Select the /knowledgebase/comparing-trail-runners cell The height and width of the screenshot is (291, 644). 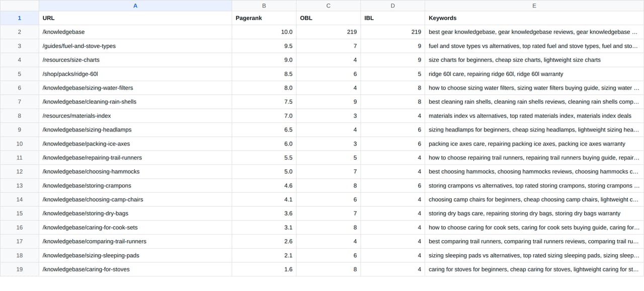(135, 242)
